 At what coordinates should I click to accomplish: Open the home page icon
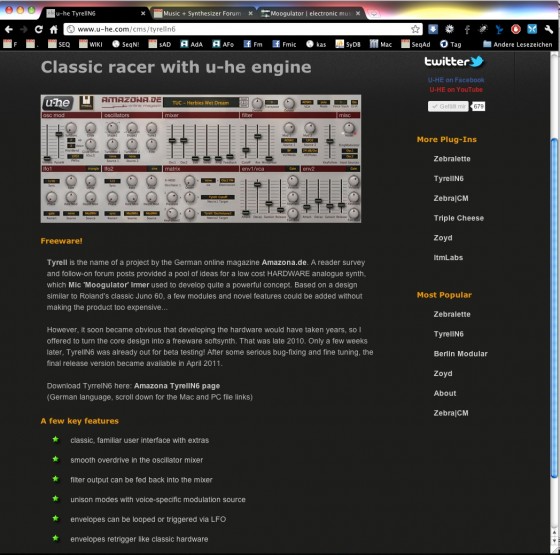pyautogui.click(x=54, y=29)
